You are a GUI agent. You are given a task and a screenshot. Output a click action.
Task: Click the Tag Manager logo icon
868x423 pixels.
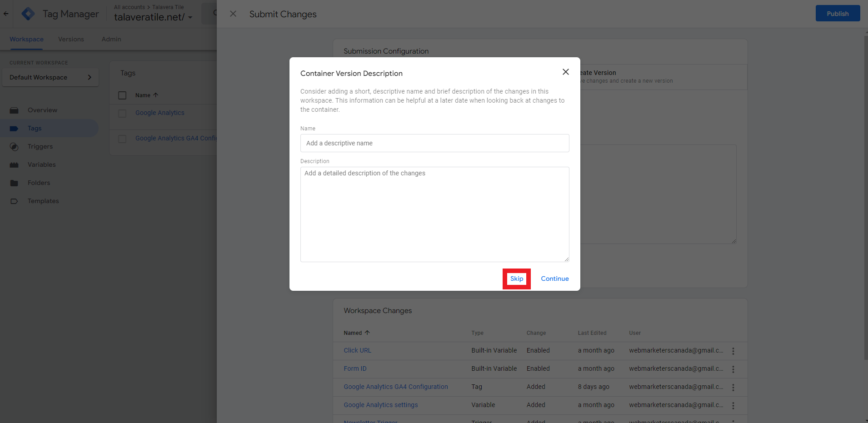pos(28,14)
